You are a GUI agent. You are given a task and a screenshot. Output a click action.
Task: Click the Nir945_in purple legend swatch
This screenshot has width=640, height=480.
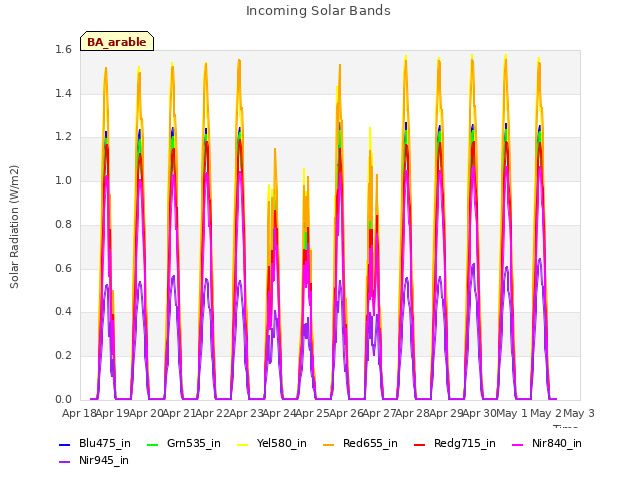tap(65, 462)
